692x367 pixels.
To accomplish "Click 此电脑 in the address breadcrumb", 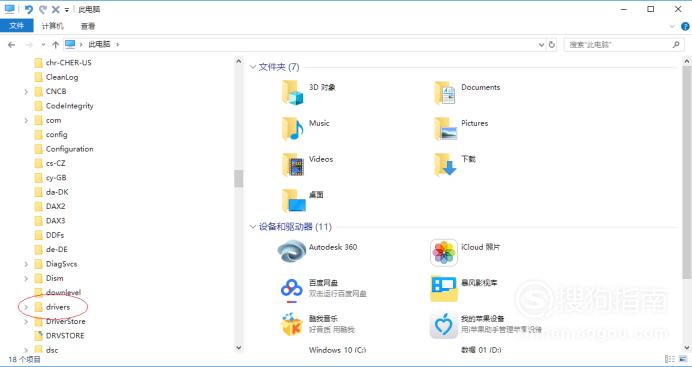I will pos(99,45).
